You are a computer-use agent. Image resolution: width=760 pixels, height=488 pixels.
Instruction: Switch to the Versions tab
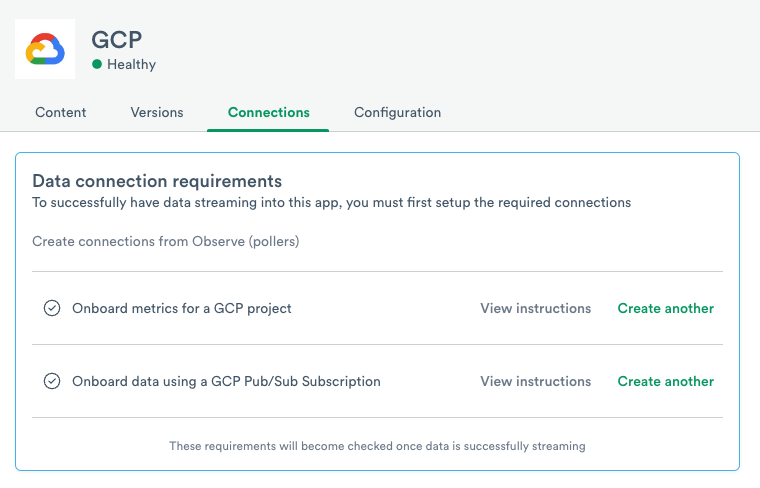pos(157,112)
